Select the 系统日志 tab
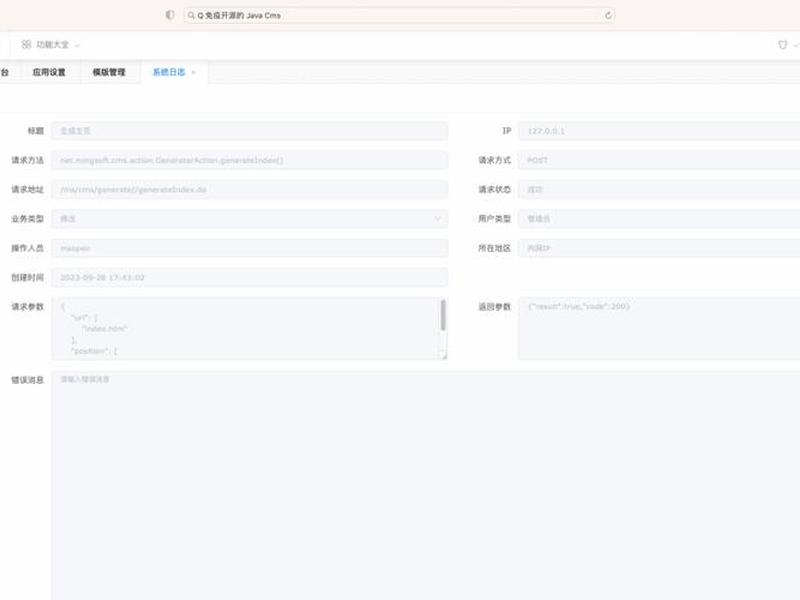The image size is (800, 600). (x=169, y=72)
